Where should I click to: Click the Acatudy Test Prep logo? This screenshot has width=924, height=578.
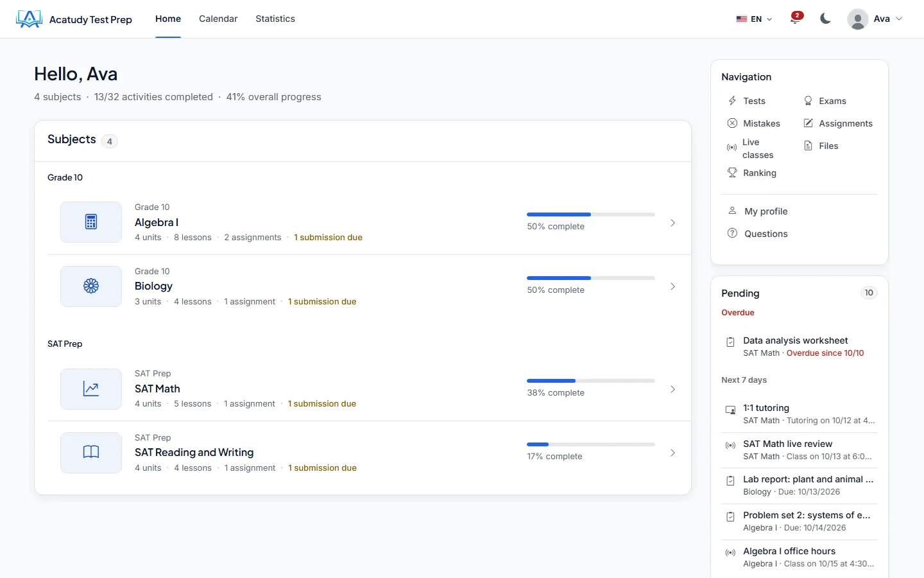74,19
